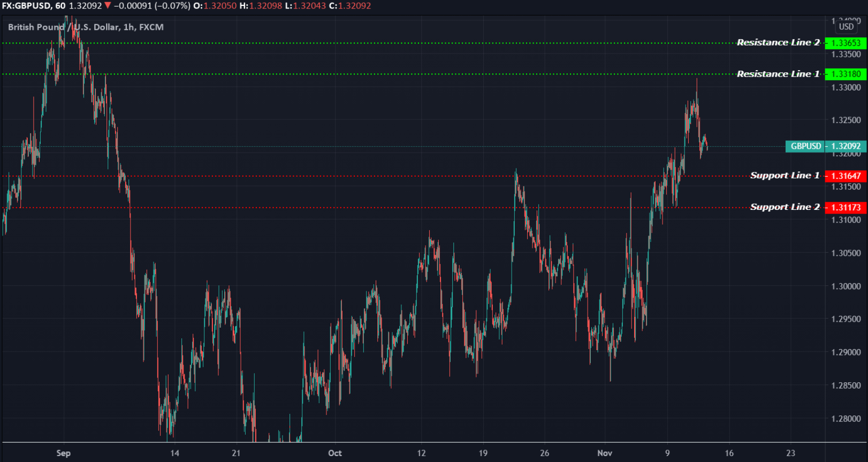The height and width of the screenshot is (462, 868).
Task: Click the 1.28000 price axis label
Action: [x=846, y=419]
